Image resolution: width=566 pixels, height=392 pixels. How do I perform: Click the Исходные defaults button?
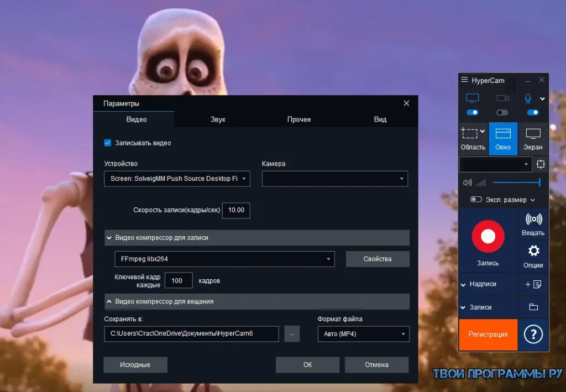tap(135, 364)
